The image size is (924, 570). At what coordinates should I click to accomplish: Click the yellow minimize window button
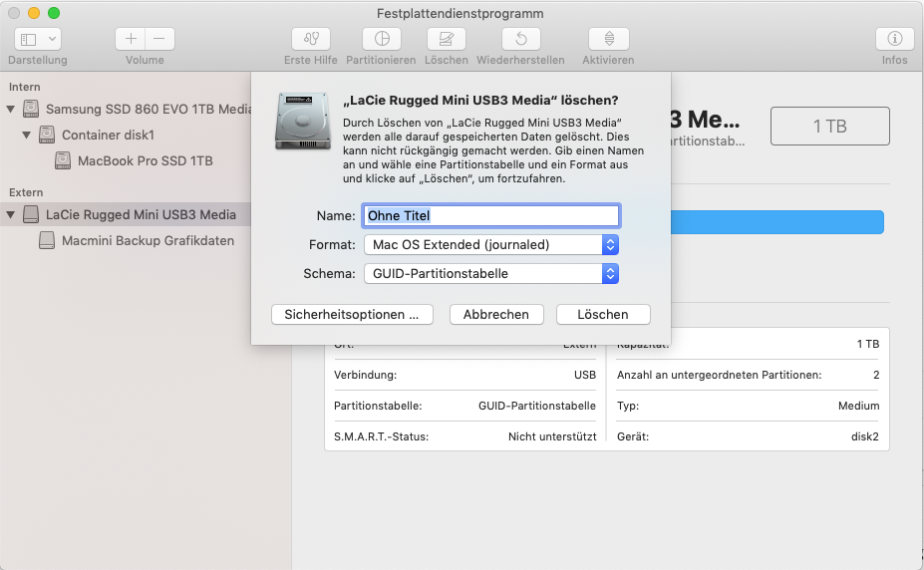click(x=34, y=13)
